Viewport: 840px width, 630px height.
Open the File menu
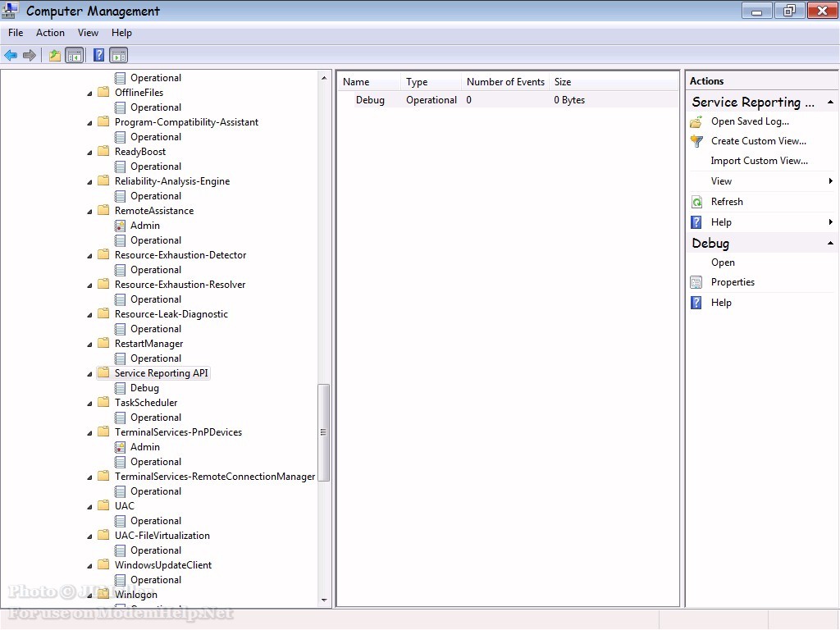pyautogui.click(x=16, y=33)
